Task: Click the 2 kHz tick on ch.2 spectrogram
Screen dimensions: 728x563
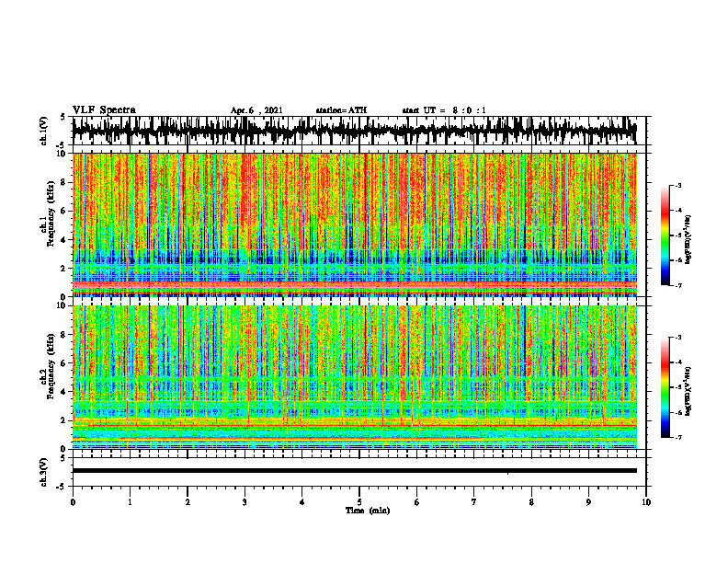Action: [x=64, y=420]
